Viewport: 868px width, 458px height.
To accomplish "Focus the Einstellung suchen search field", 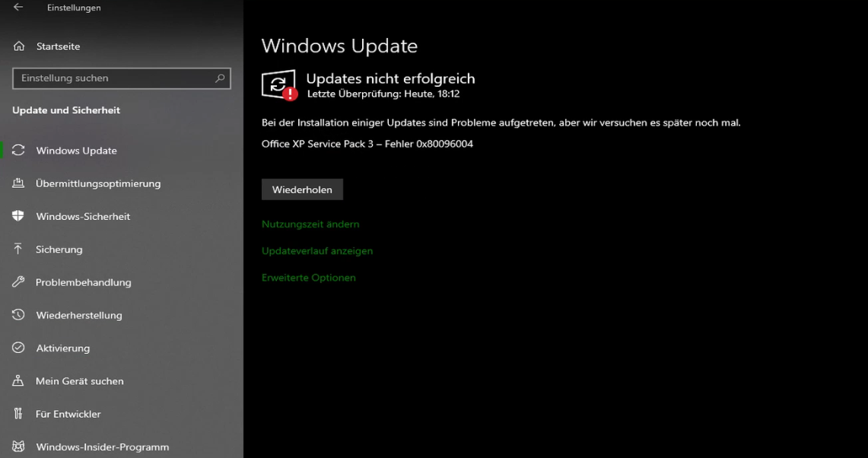I will click(x=121, y=78).
